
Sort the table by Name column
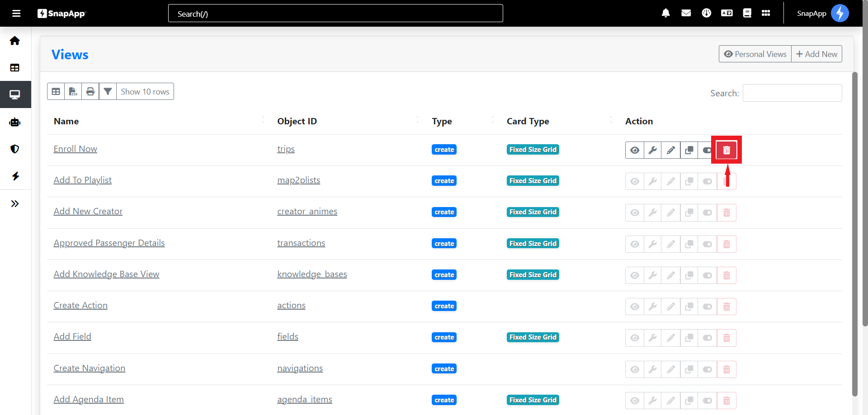[x=159, y=121]
